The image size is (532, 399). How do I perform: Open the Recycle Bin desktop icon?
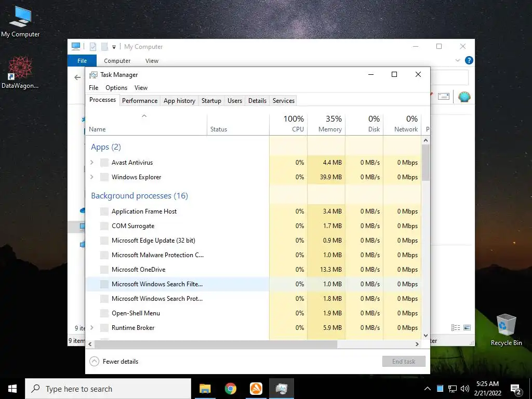(x=506, y=330)
